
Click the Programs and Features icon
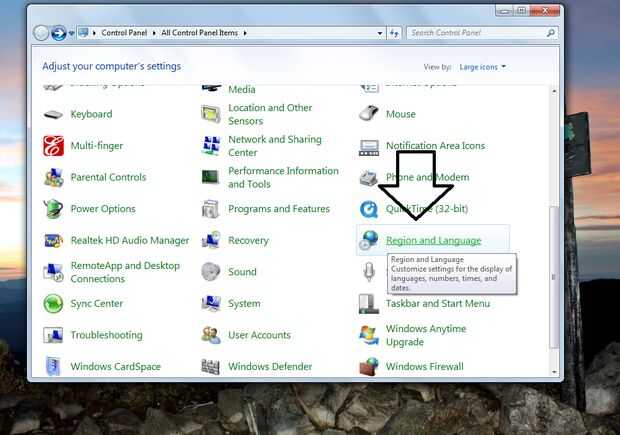[x=210, y=209]
